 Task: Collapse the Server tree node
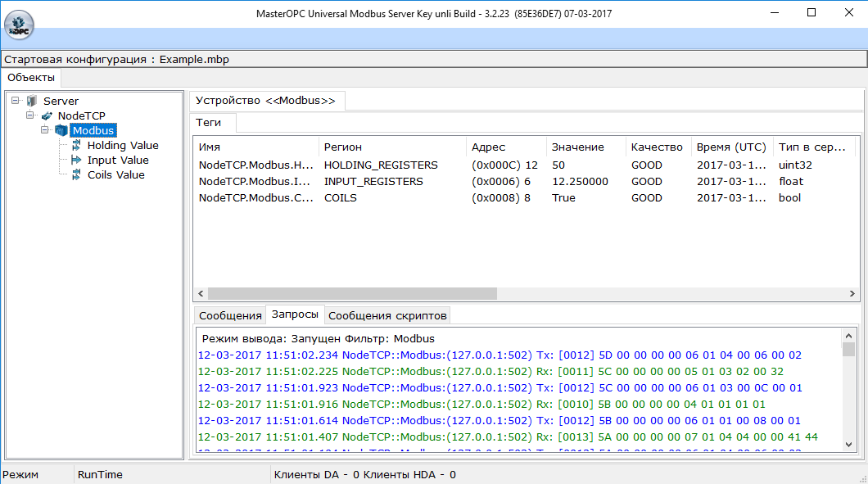[x=16, y=101]
